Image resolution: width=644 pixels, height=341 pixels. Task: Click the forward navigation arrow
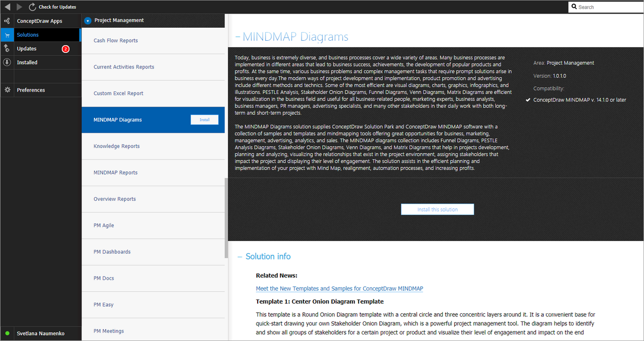(x=19, y=7)
